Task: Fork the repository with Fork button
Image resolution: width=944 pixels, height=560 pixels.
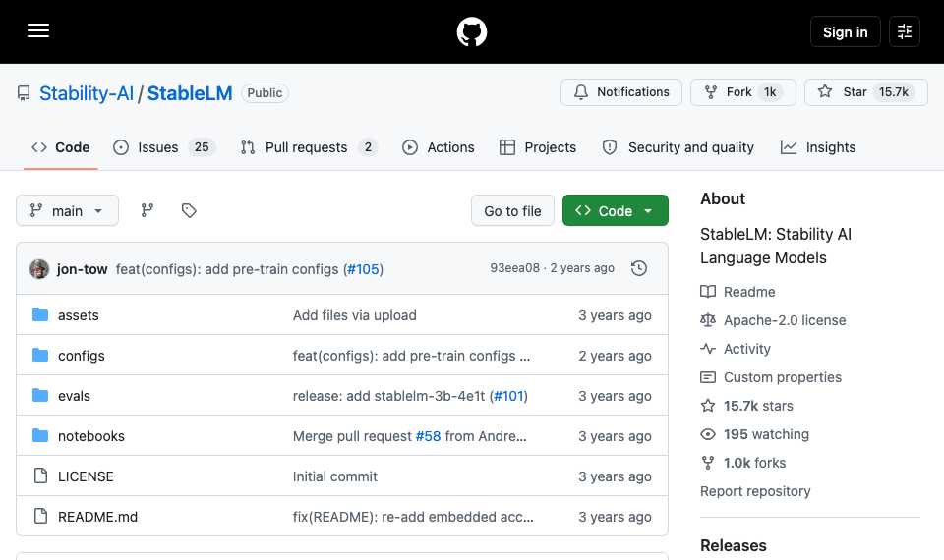Action: tap(743, 92)
